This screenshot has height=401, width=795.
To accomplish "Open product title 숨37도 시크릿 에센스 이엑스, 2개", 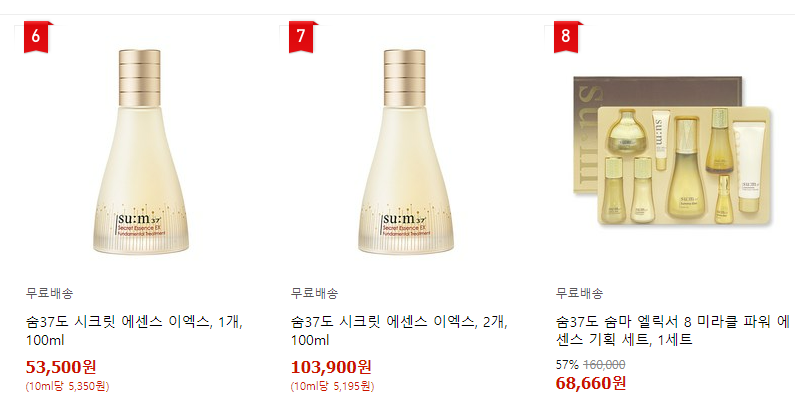I will coord(400,331).
